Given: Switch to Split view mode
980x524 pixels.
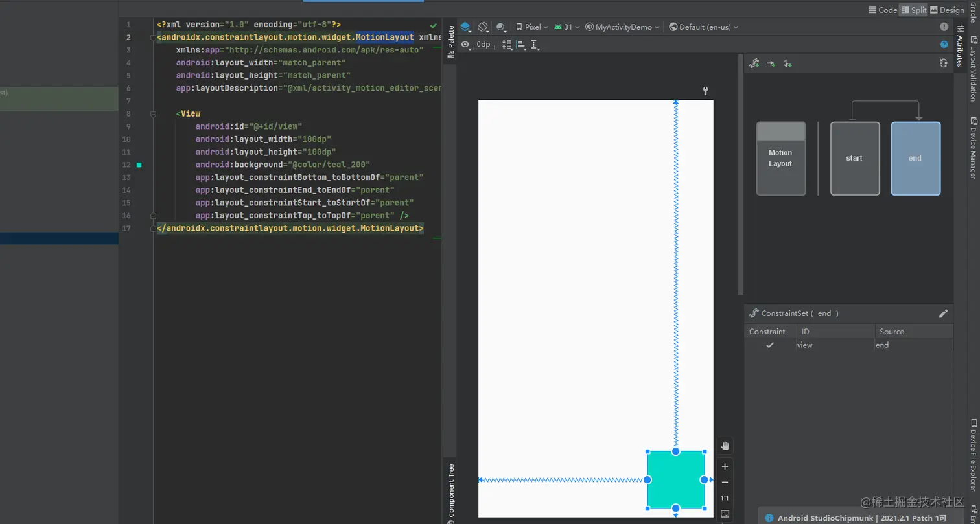Looking at the screenshot, I should [914, 10].
